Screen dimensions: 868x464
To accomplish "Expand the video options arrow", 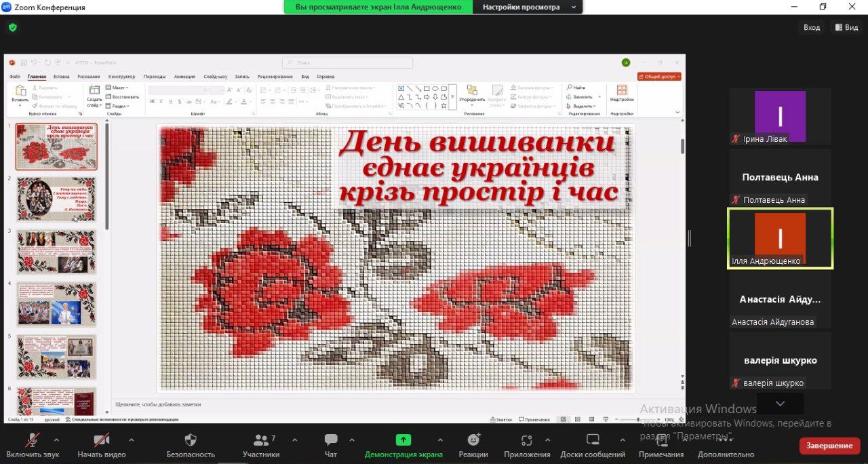I will (x=132, y=439).
